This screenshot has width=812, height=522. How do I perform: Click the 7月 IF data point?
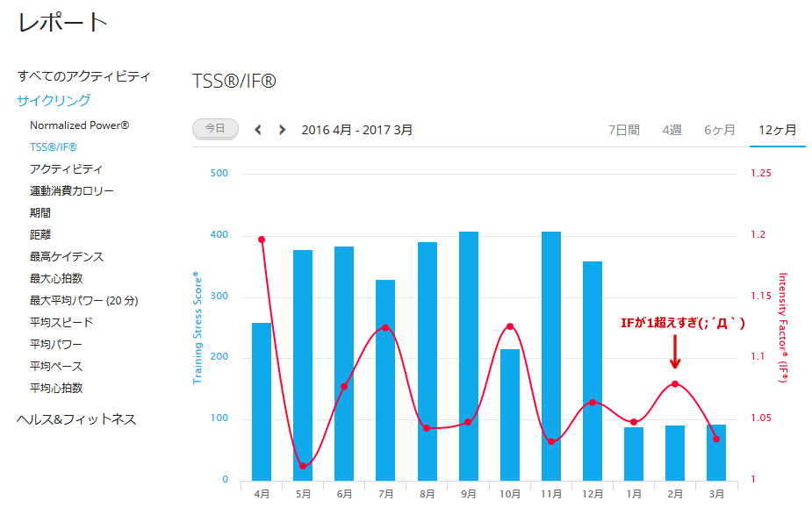click(385, 327)
